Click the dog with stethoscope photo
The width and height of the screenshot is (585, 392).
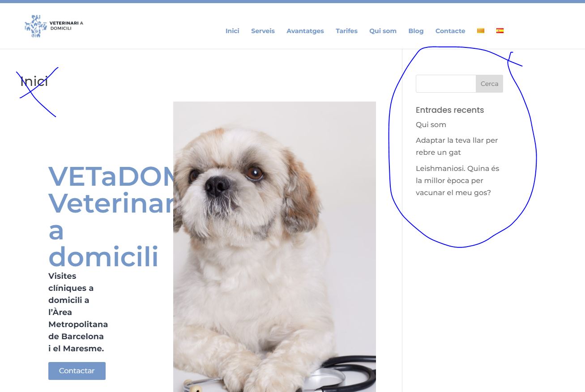point(274,247)
